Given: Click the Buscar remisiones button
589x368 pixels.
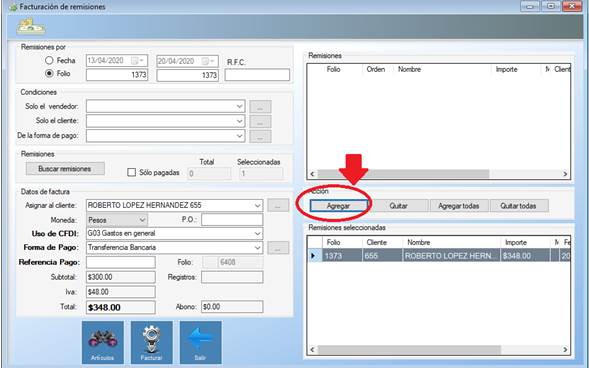Looking at the screenshot, I should pyautogui.click(x=65, y=169).
